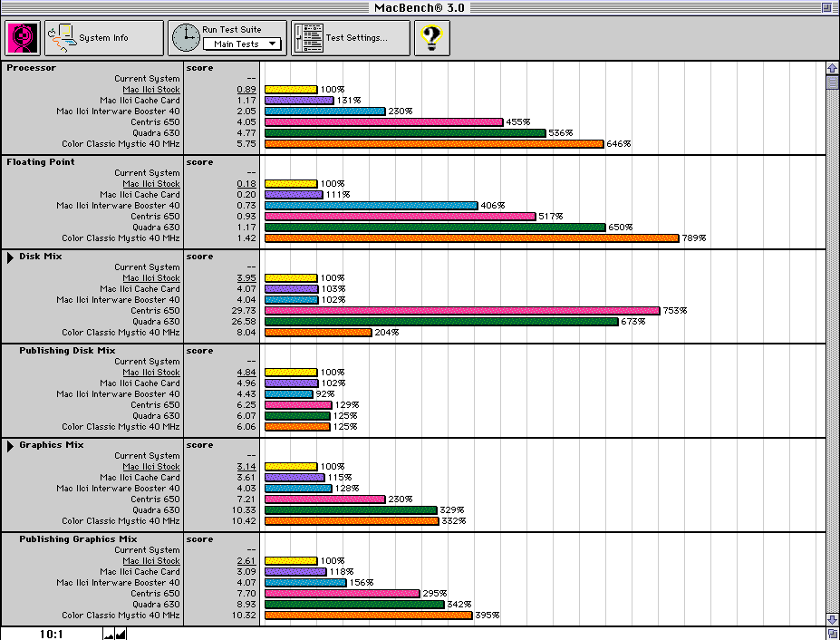This screenshot has width=840, height=640.
Task: Click the lightbulb help icon
Action: 432,38
